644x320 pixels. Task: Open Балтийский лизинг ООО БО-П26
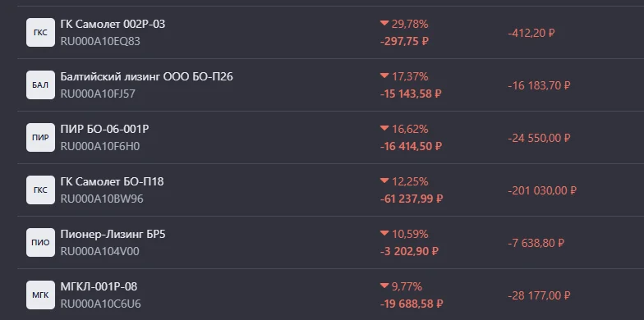(146, 77)
